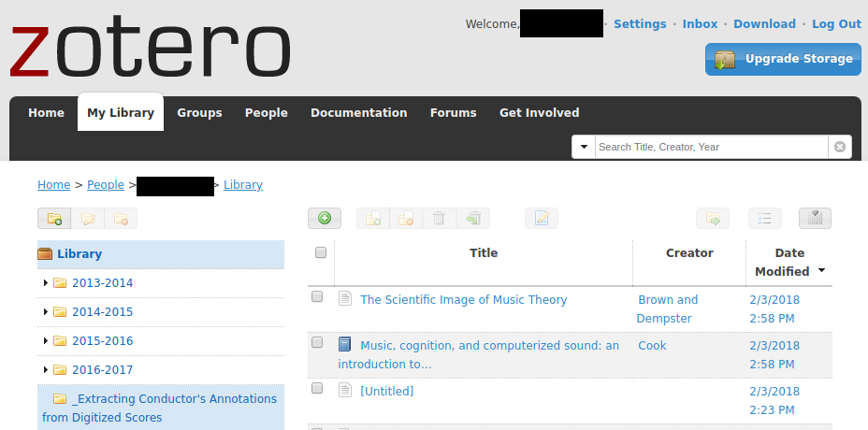Click the export items icon
Viewport: 868px width, 430px height.
713,218
